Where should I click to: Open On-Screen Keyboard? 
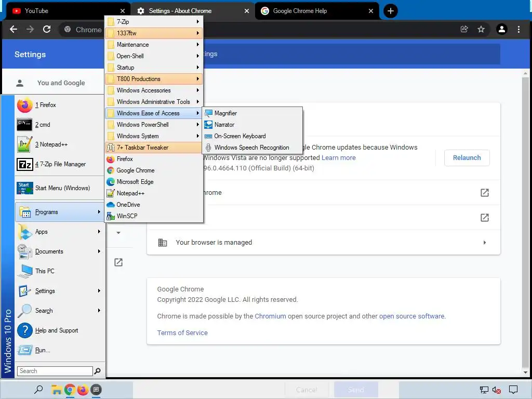pos(252,136)
